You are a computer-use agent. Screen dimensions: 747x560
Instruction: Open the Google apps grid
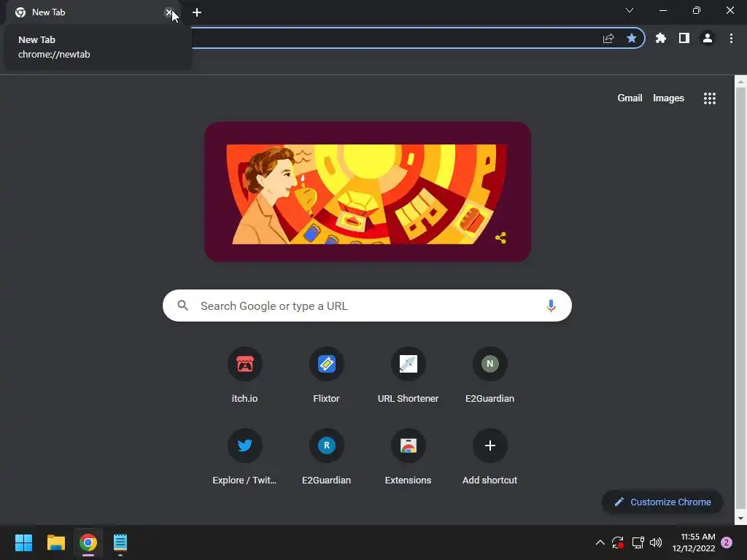(x=709, y=98)
